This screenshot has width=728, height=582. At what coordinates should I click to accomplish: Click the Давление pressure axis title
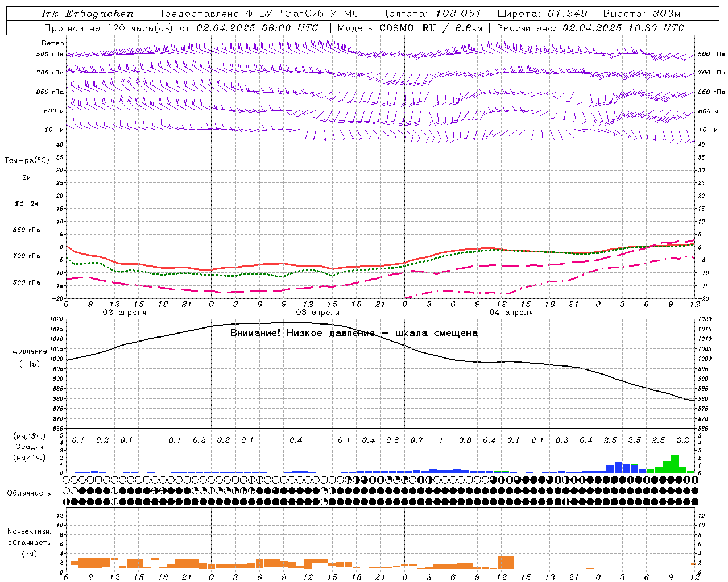click(x=30, y=351)
